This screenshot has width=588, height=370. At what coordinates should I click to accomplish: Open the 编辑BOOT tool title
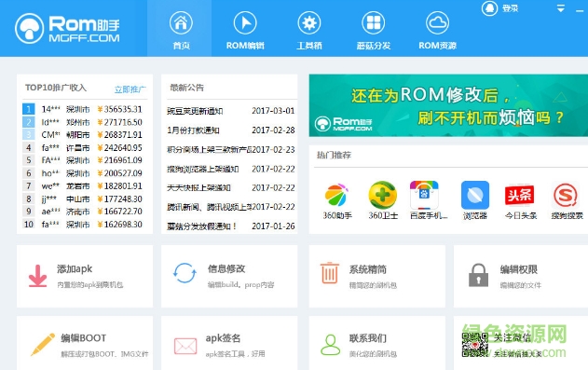pyautogui.click(x=83, y=338)
